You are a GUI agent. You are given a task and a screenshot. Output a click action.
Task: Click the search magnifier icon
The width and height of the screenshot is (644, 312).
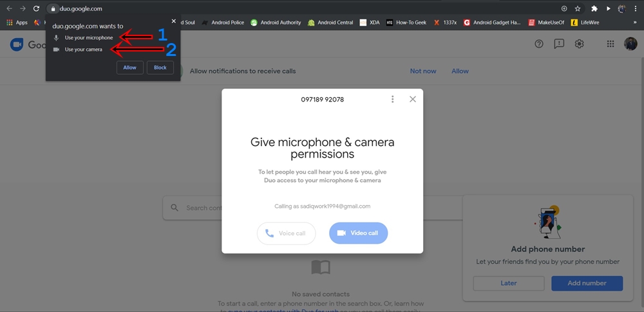175,208
